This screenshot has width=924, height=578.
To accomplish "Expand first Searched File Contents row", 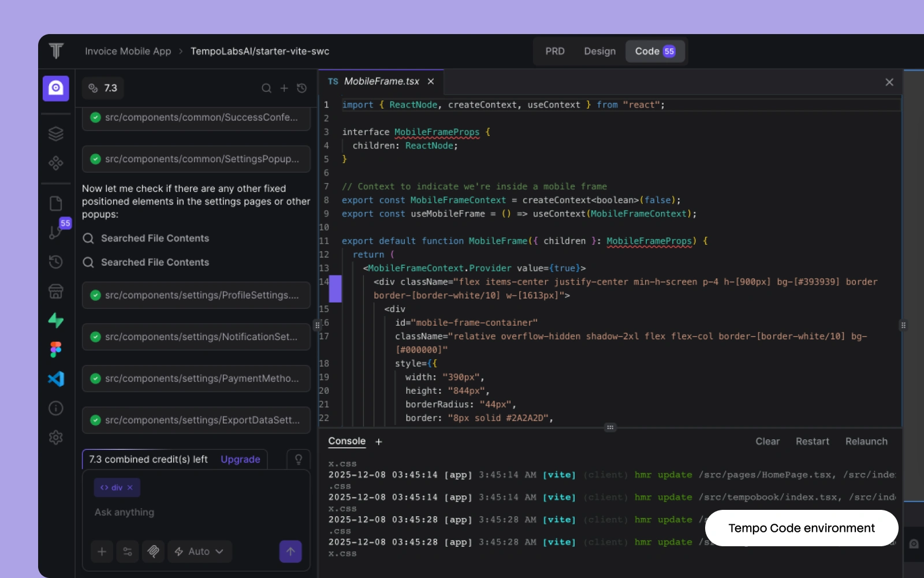I will (146, 238).
